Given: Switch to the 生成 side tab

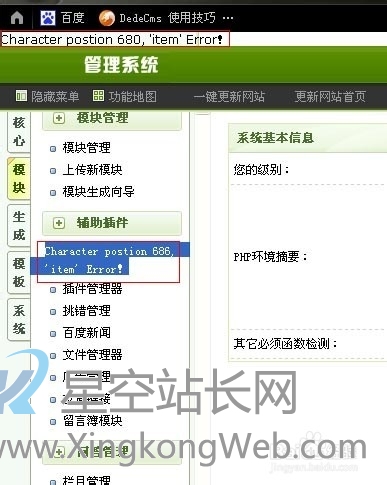Looking at the screenshot, I should [19, 226].
